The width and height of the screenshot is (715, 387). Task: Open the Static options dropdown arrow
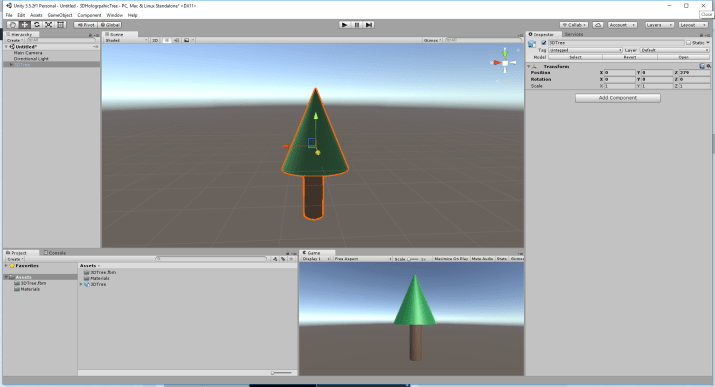[x=708, y=43]
